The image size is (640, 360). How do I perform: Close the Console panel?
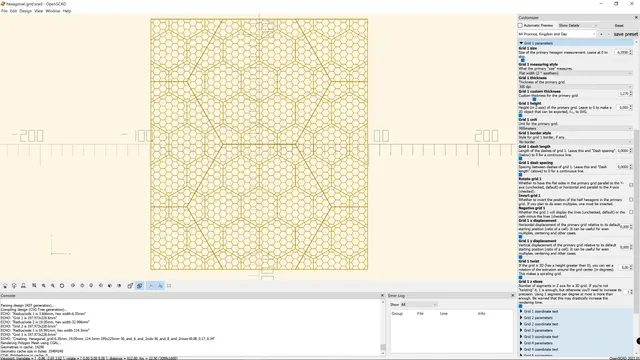coord(382,296)
